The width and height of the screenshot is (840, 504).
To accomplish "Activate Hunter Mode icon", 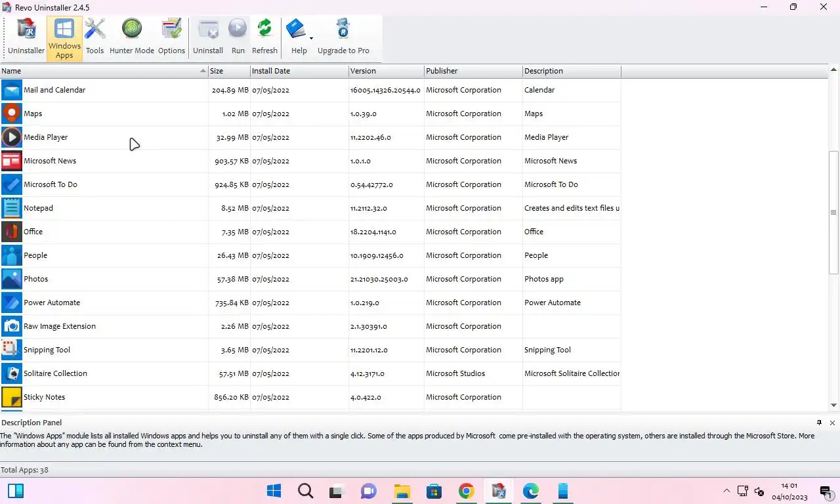I will 132,38.
